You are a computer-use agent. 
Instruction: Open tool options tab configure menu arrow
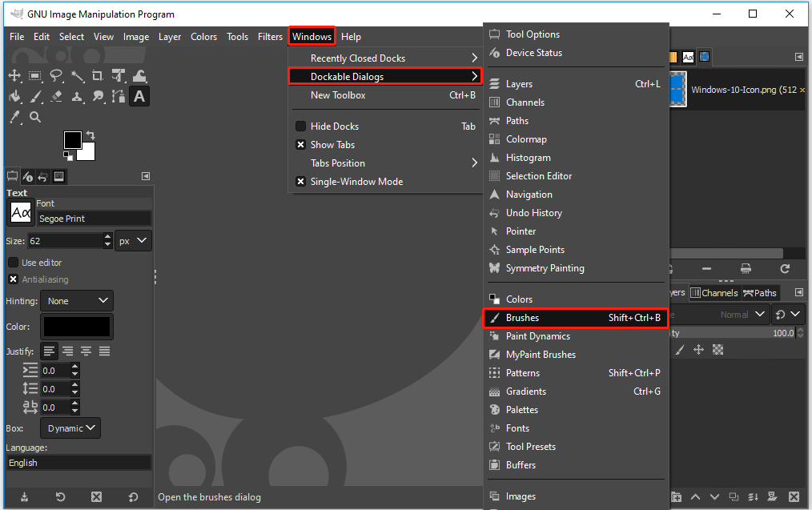point(146,176)
